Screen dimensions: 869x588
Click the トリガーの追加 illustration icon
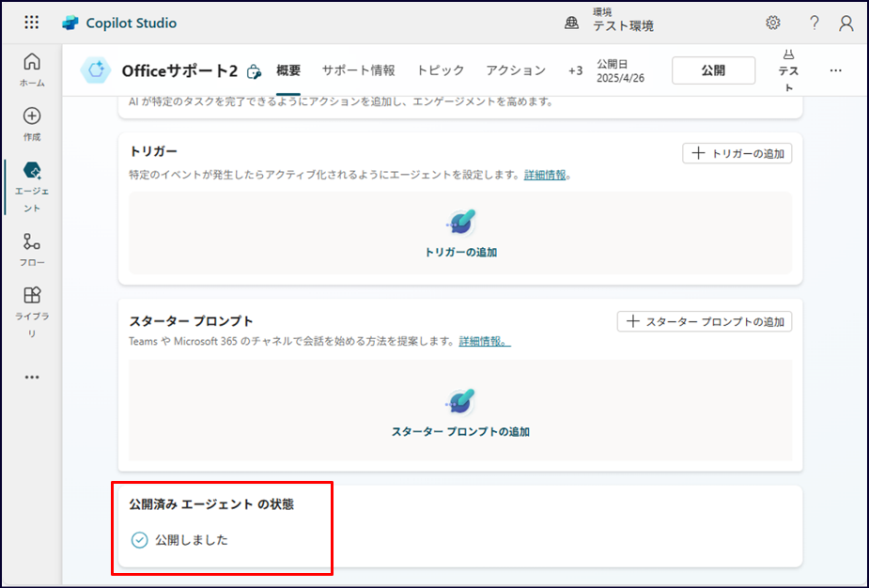click(x=461, y=223)
